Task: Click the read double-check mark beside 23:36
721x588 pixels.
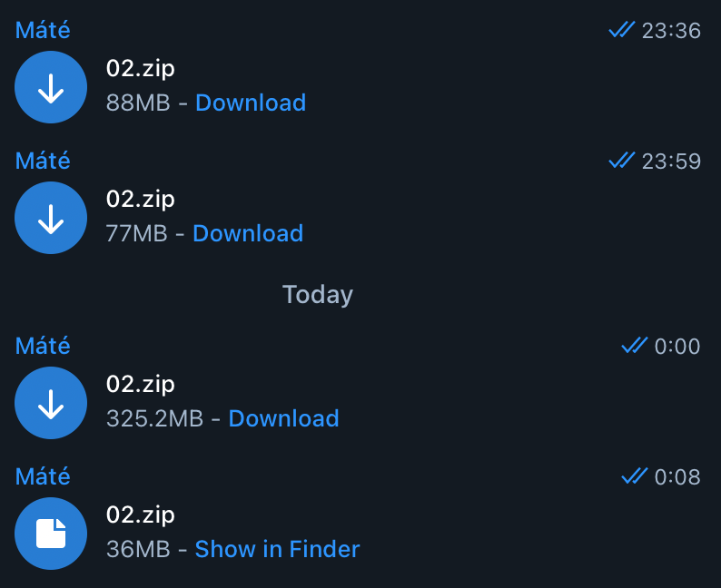Action: tap(621, 31)
